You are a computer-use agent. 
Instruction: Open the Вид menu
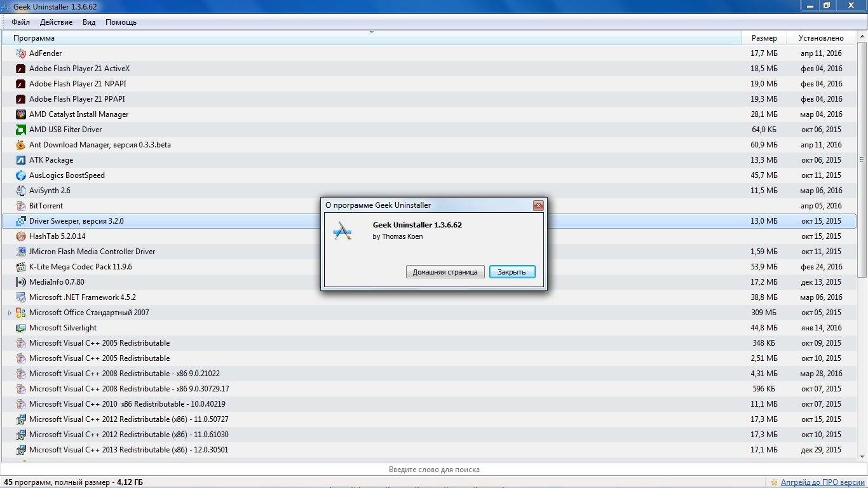pyautogui.click(x=89, y=22)
